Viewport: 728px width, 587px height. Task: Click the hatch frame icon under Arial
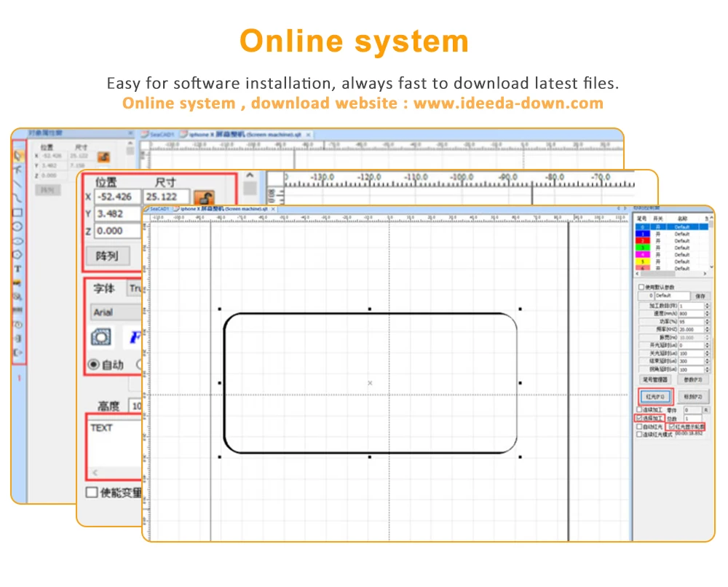101,336
